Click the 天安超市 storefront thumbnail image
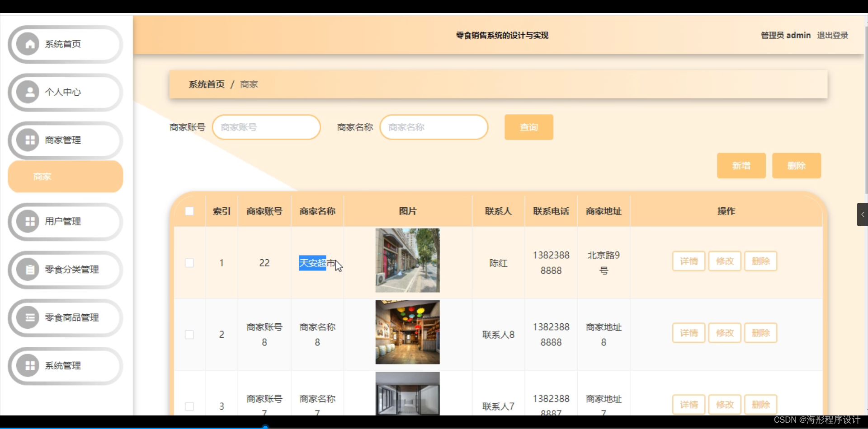868x429 pixels. (407, 260)
